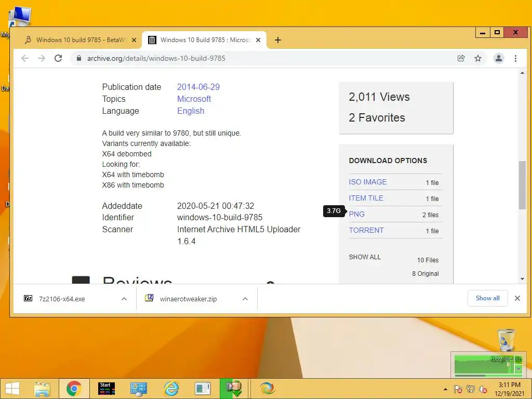Reload the archive.org page

click(58, 58)
